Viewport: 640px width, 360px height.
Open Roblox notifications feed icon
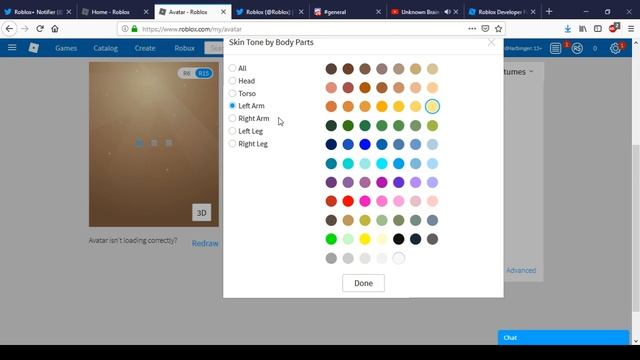[555, 48]
